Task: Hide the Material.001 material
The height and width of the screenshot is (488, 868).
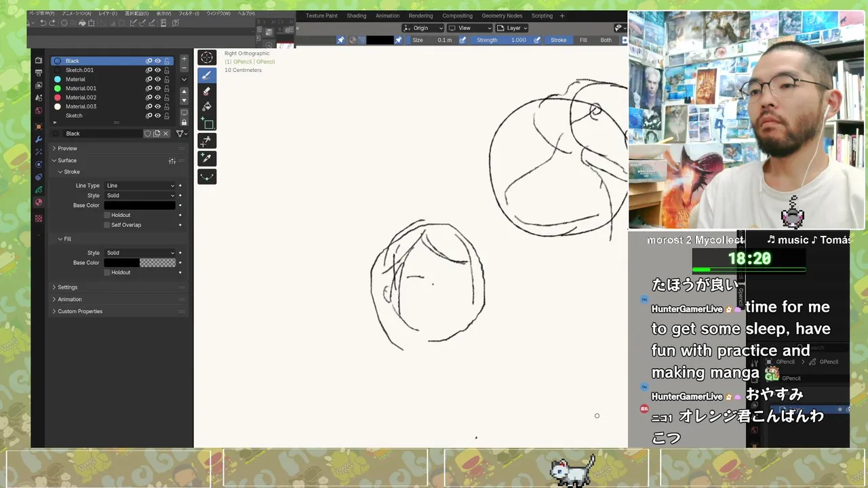Action: point(158,88)
